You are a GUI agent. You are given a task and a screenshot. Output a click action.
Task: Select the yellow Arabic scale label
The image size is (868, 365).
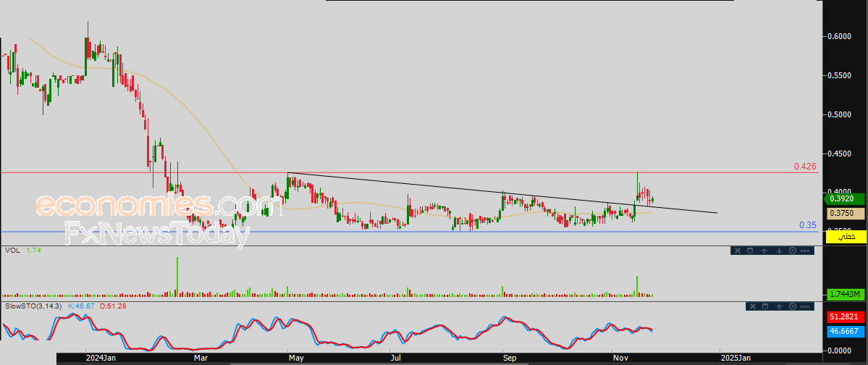pyautogui.click(x=846, y=237)
